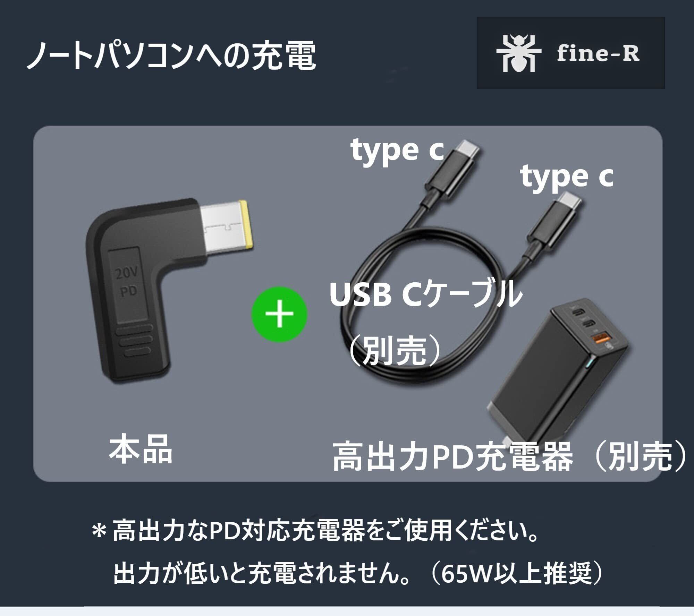Image resolution: width=694 pixels, height=616 pixels.
Task: Click the 本品 label
Action: pyautogui.click(x=141, y=450)
